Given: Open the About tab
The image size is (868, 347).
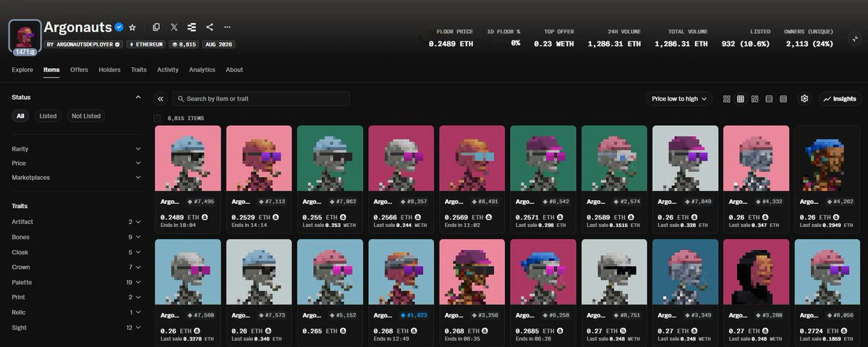Looking at the screenshot, I should (x=234, y=70).
